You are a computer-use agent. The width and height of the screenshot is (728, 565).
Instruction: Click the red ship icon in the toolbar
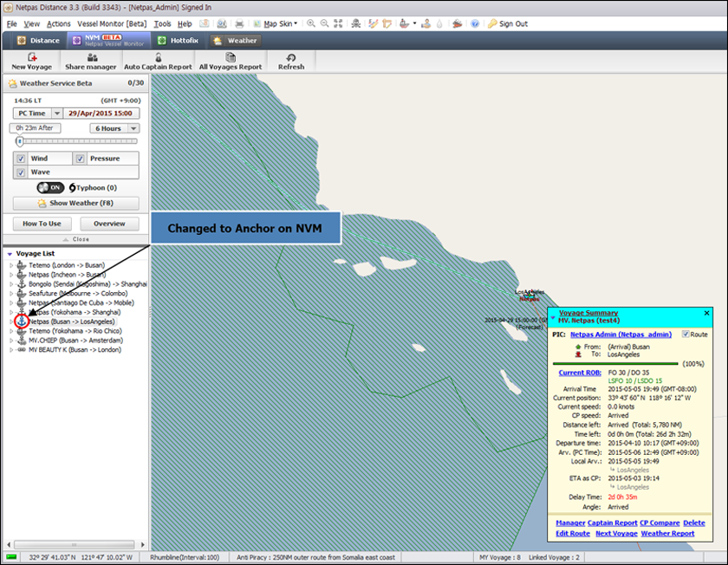pos(458,23)
